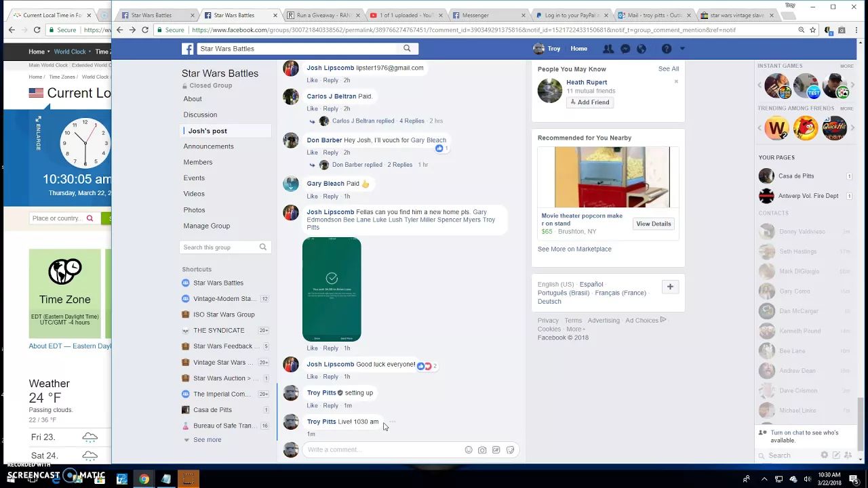
Task: Click View Details for popcorn maker
Action: tap(654, 224)
